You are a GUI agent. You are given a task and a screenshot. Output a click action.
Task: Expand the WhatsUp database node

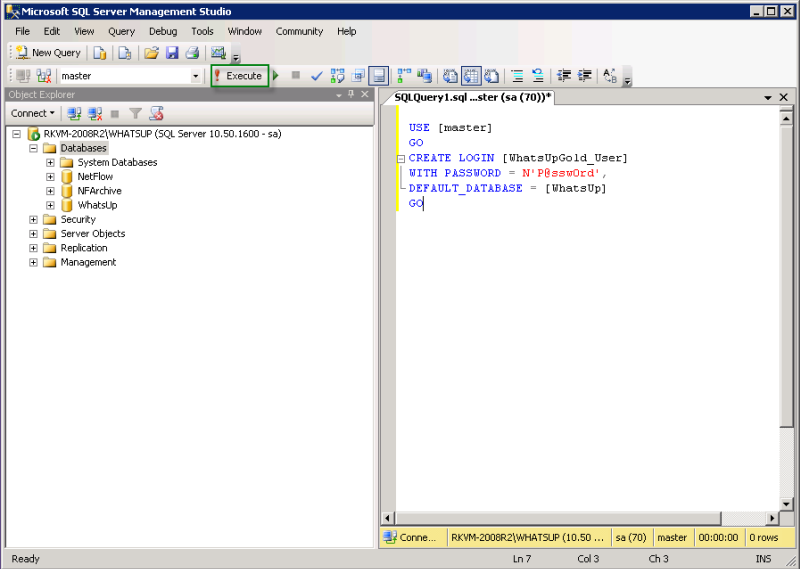[x=50, y=205]
